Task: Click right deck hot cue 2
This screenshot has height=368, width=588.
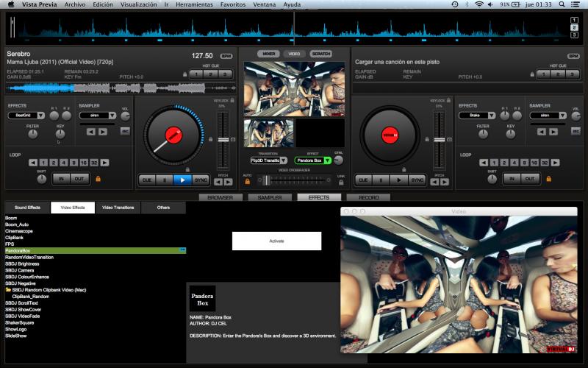Action: click(x=558, y=74)
